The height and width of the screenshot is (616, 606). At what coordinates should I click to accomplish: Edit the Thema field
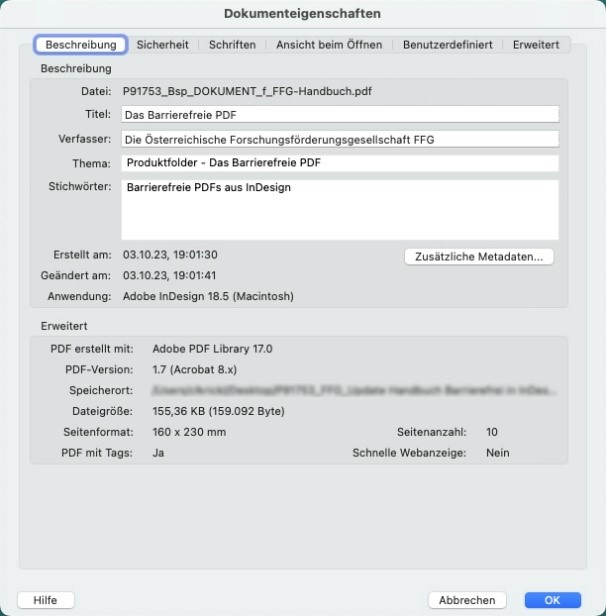pyautogui.click(x=340, y=163)
